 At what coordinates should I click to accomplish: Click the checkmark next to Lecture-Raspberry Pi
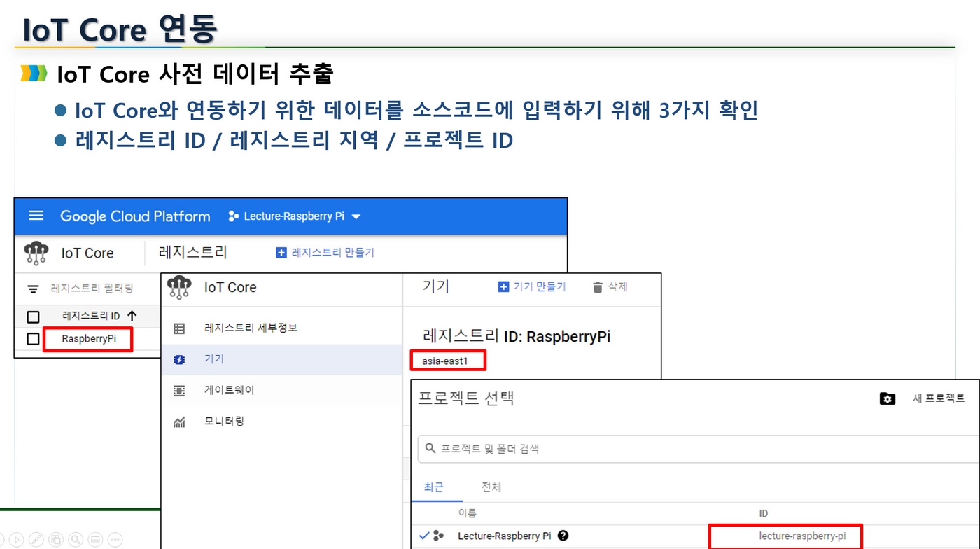click(424, 536)
